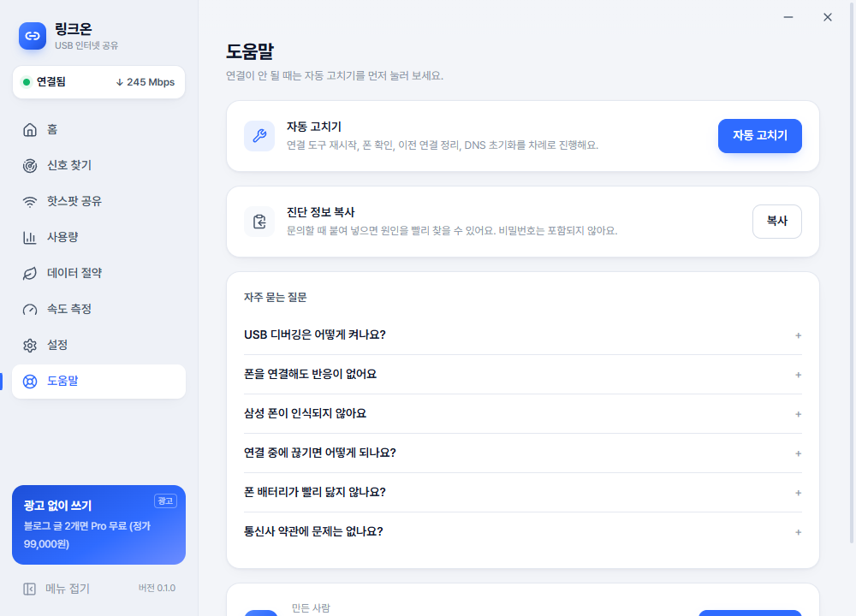
Task: Click the clipboard icon in 진단 정보 복사 card
Action: (x=259, y=222)
